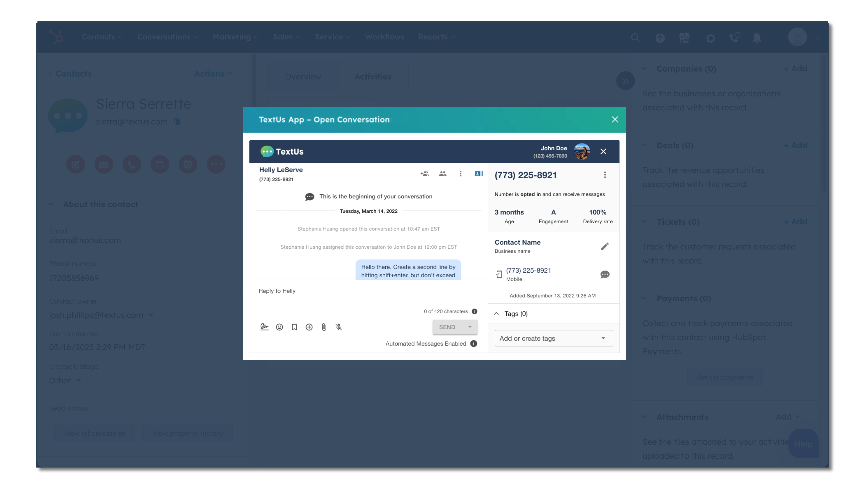Toggle the contact details side panel
868x488 pixels.
[x=479, y=174]
